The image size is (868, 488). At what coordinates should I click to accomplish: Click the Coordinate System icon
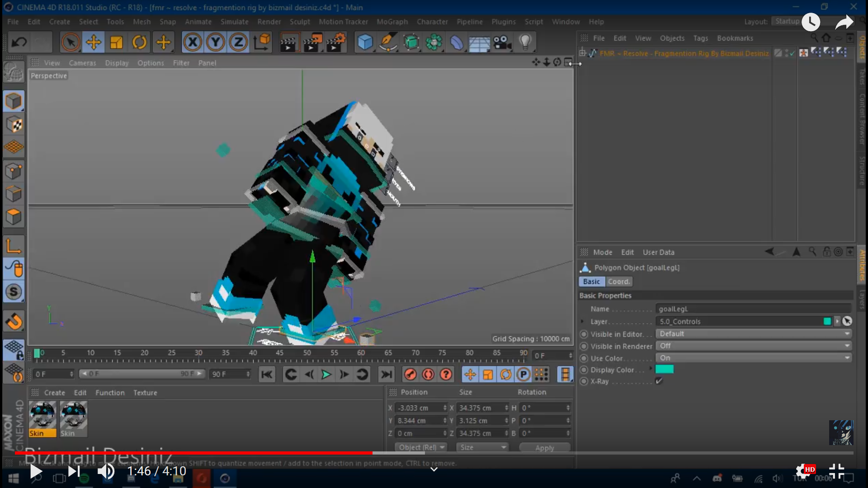pos(262,42)
